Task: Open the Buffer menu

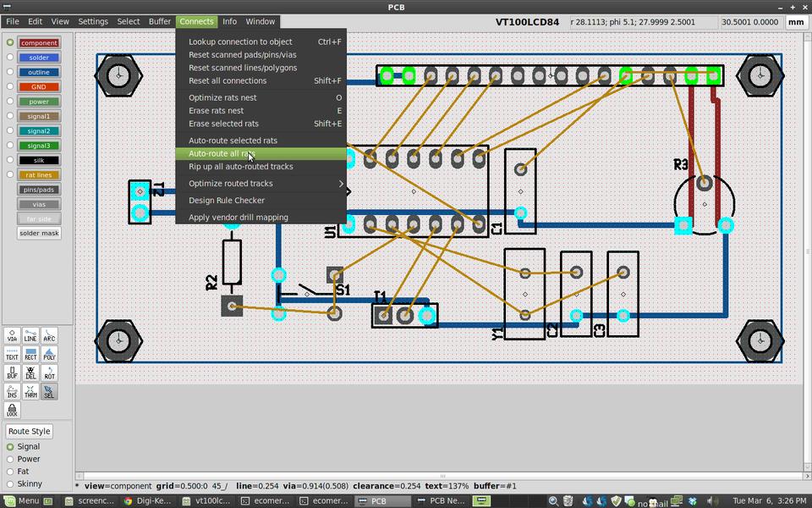Action: (160, 21)
